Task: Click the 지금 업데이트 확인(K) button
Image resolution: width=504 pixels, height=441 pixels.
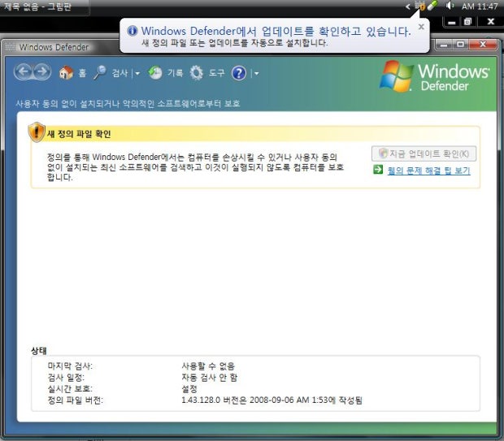Action: (424, 153)
